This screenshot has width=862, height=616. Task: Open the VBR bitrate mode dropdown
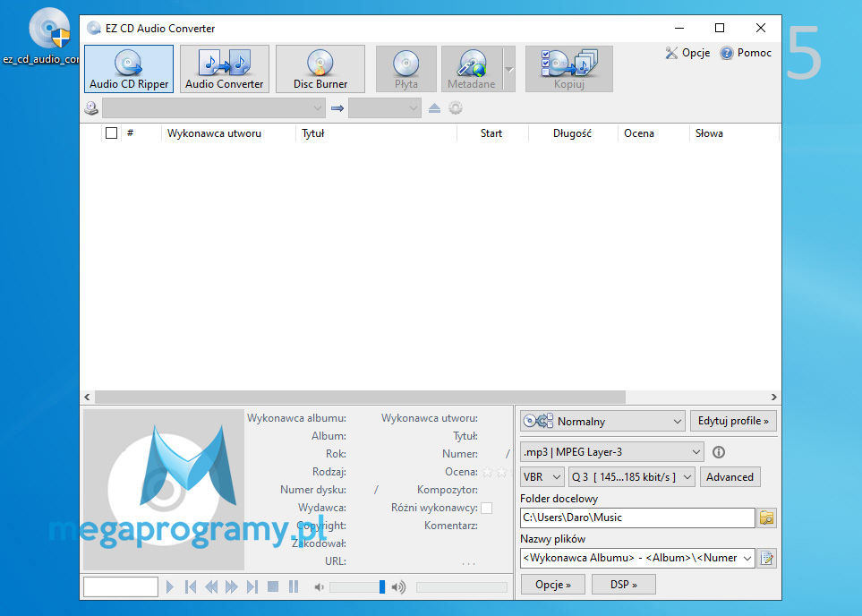coord(542,477)
